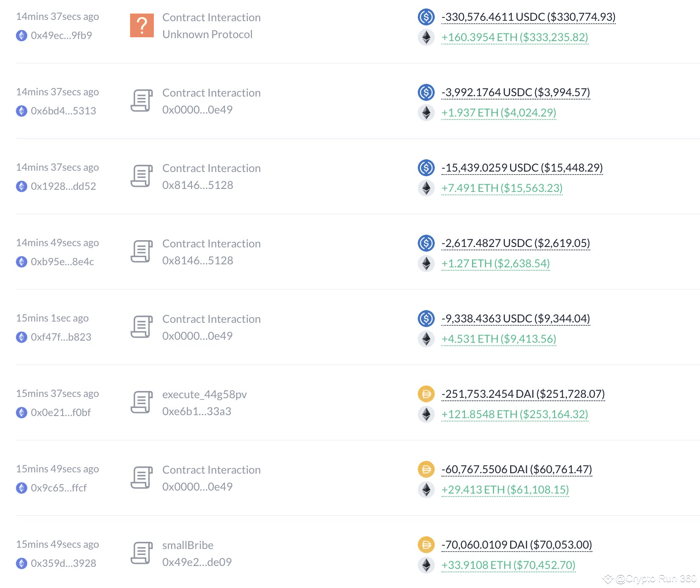
Task: Click the Ethereum network icon beside 0x49ec...9fb9
Action: pos(21,36)
